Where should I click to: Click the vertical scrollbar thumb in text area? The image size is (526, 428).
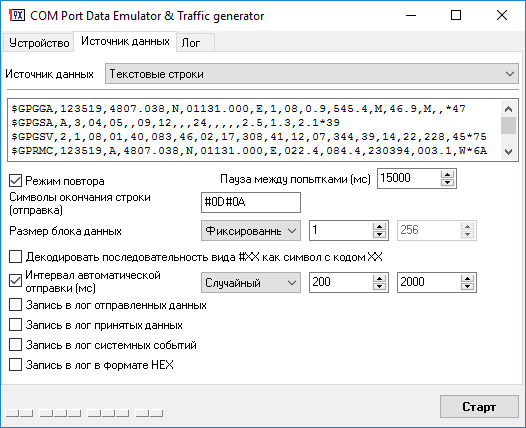pos(508,125)
